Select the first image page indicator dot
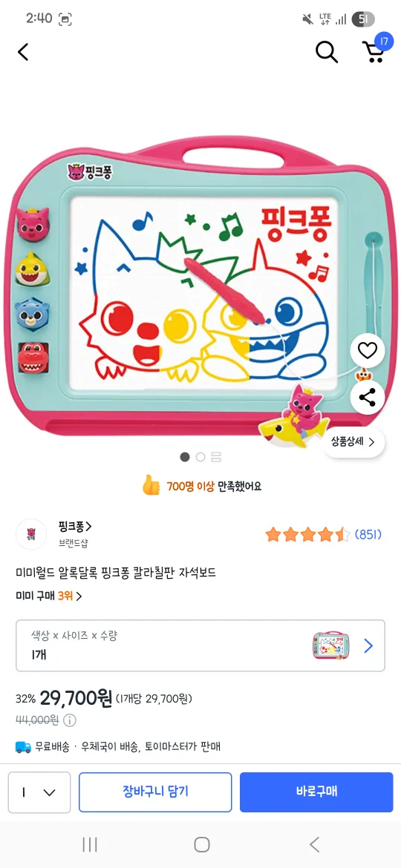The width and height of the screenshot is (401, 868). point(185,457)
